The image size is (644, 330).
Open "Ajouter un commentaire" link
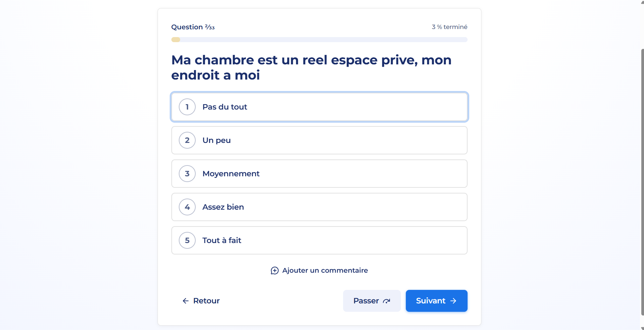(x=325, y=270)
